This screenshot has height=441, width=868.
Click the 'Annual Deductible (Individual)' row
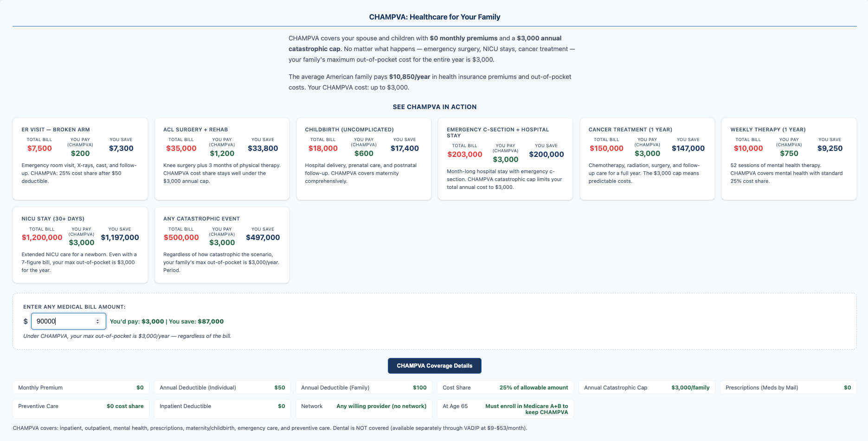tap(223, 388)
